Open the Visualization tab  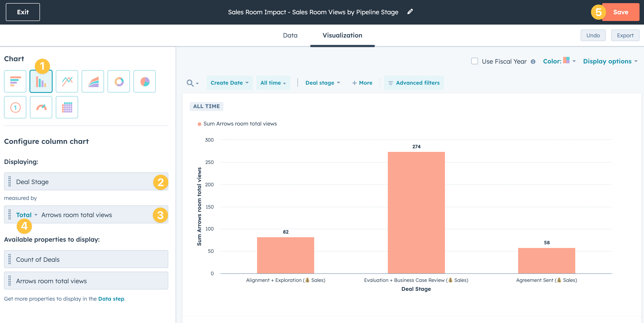coord(342,35)
